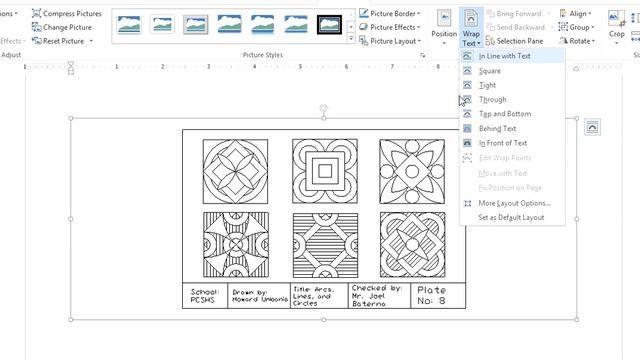
Task: Click Wrap Text button
Action: click(x=471, y=27)
